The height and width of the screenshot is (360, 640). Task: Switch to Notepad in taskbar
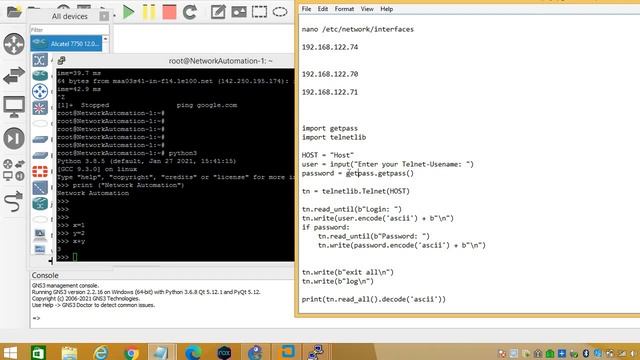click(x=161, y=352)
